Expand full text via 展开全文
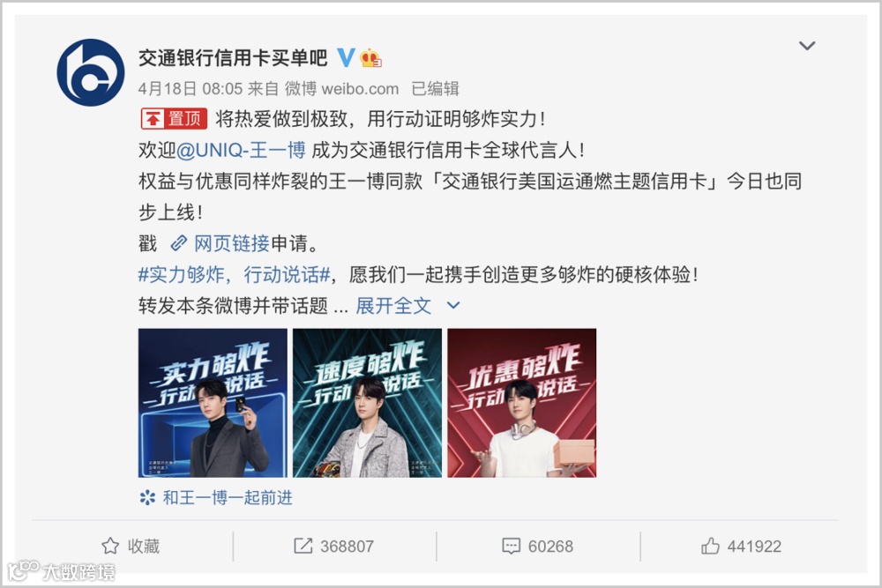Screen dimensions: 882x588 393,306
